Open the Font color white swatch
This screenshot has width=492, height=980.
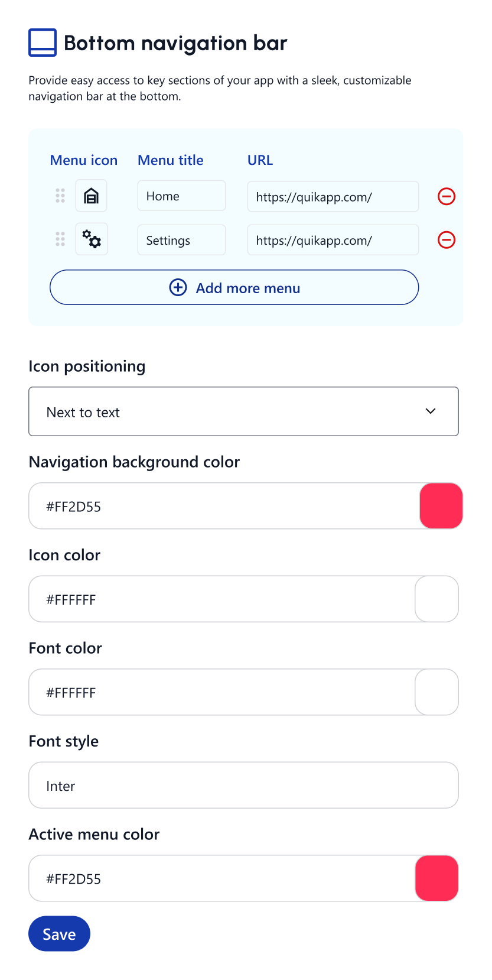click(437, 692)
